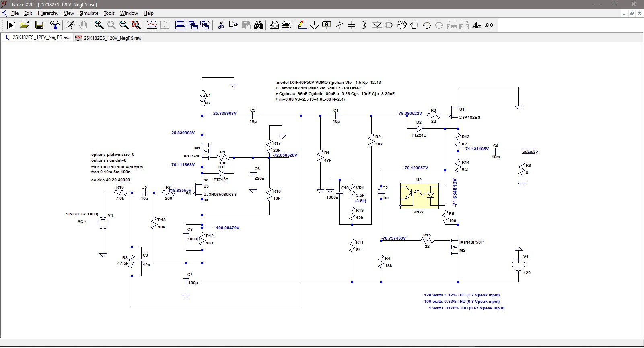The image size is (644, 348).
Task: Switch to 2SK182ES_120V_NegPS.asc tab
Action: pos(38,37)
